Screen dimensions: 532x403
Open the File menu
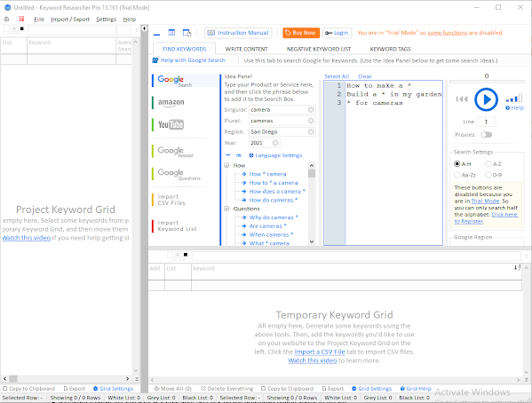coord(39,20)
